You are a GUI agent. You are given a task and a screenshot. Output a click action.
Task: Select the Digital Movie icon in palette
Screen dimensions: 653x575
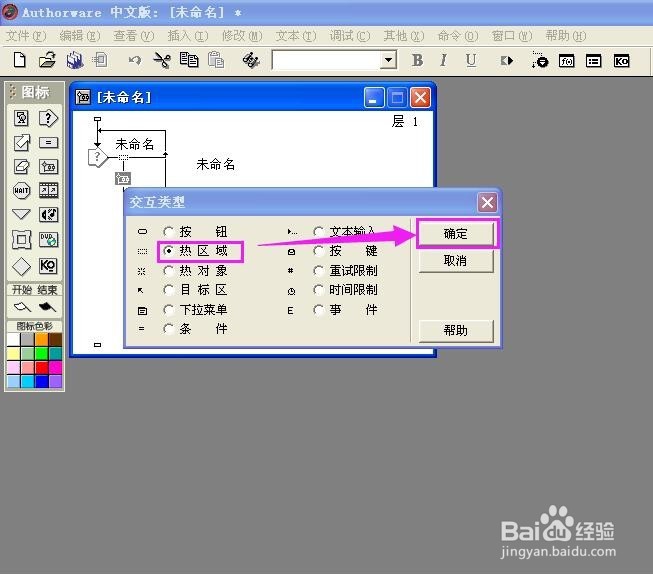pyautogui.click(x=48, y=191)
